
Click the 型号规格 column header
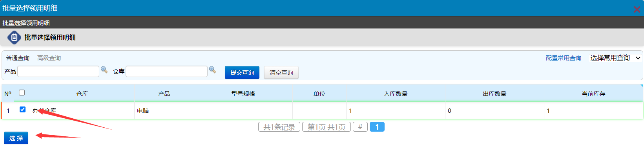pos(243,94)
